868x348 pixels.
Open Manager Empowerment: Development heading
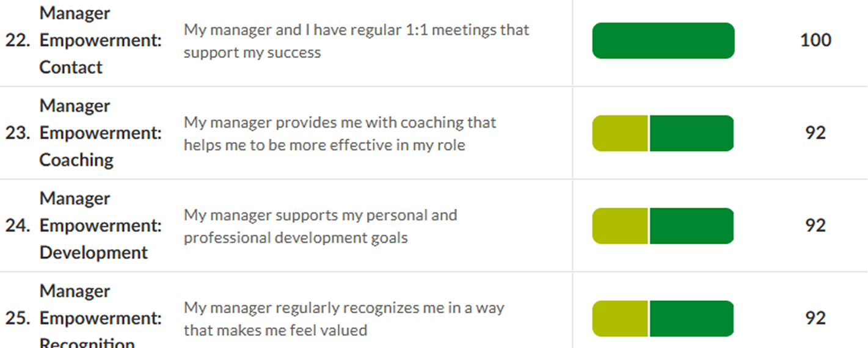pos(101,226)
